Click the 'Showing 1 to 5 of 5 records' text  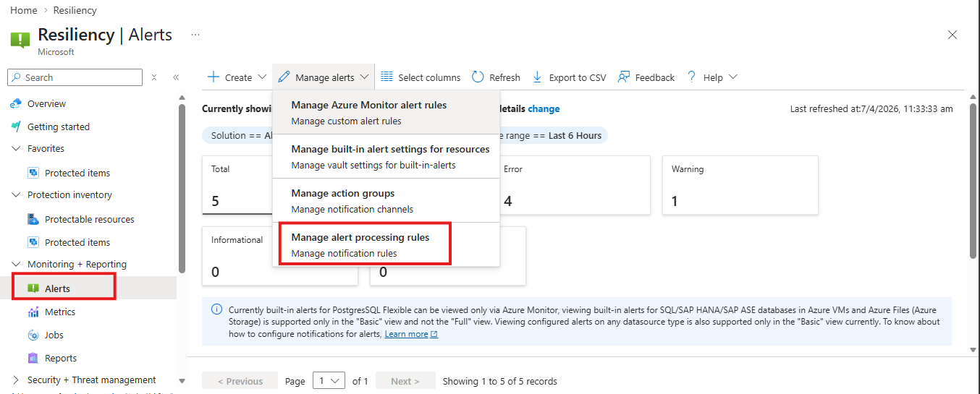[500, 381]
